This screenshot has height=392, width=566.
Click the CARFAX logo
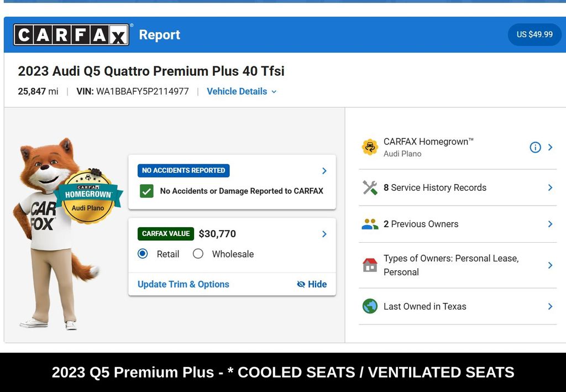click(x=71, y=35)
